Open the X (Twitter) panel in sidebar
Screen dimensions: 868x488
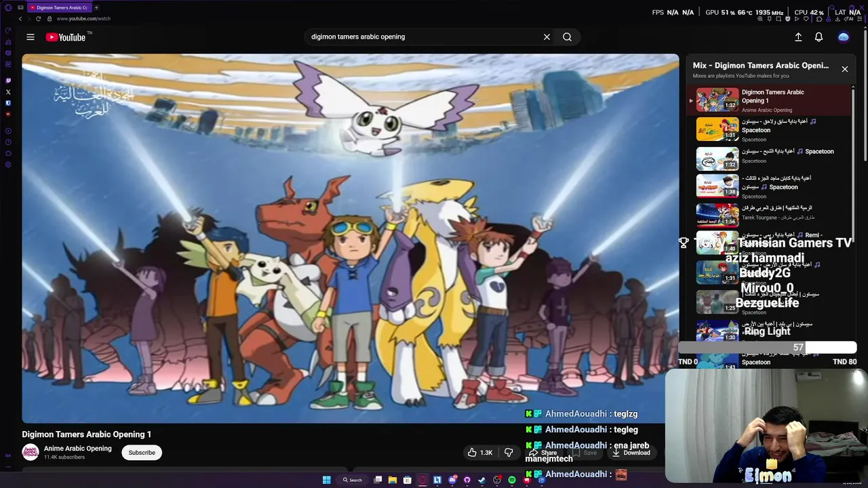click(8, 91)
